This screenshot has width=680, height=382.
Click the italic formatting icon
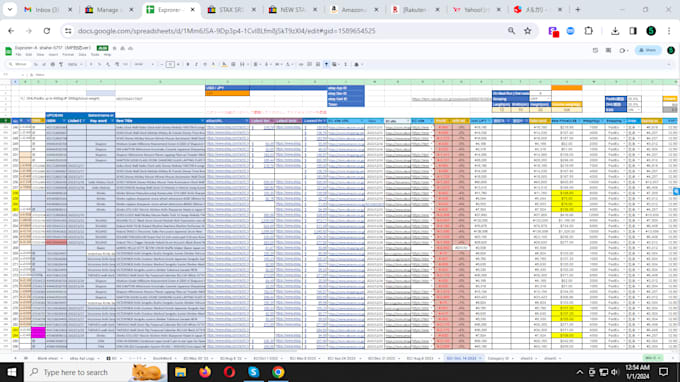point(196,64)
